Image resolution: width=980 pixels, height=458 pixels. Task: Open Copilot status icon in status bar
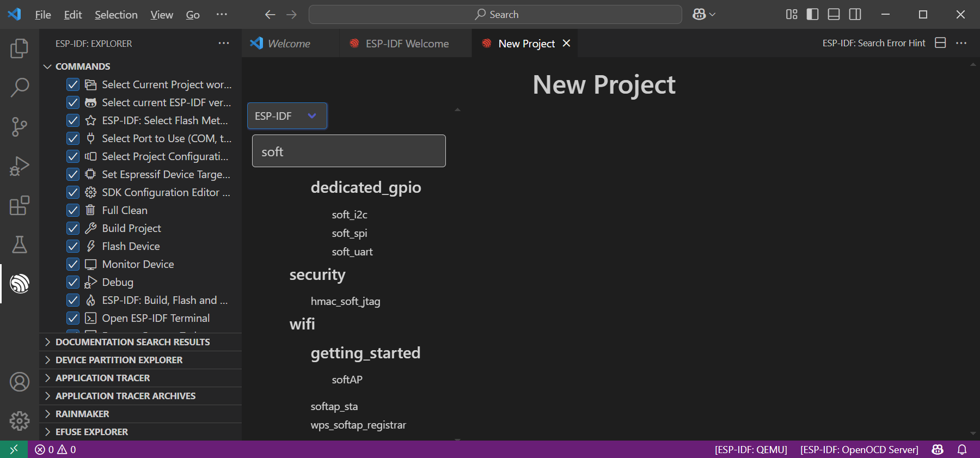[938, 449]
